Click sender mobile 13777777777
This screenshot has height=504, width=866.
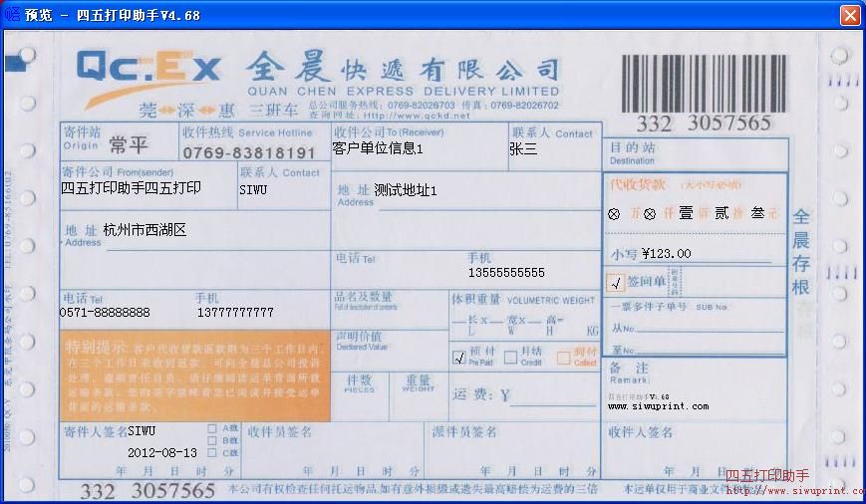pyautogui.click(x=235, y=313)
